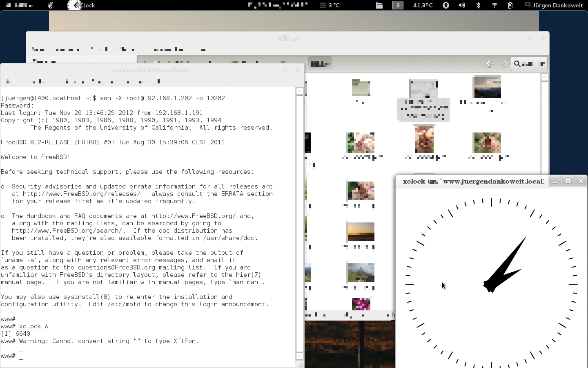
Task: Click the magnifier icon in the search box
Action: (x=517, y=64)
